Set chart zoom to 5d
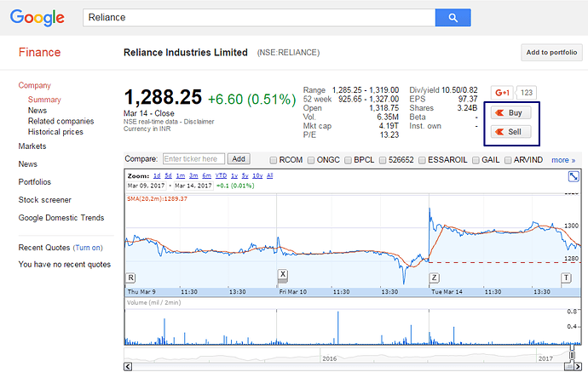588x372 pixels. (169, 175)
